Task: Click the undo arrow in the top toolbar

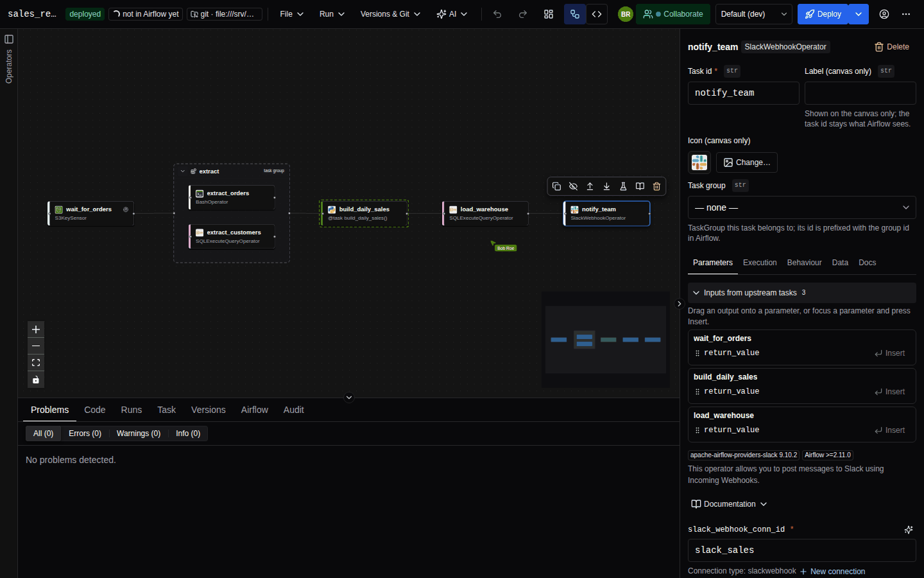Action: click(x=497, y=14)
